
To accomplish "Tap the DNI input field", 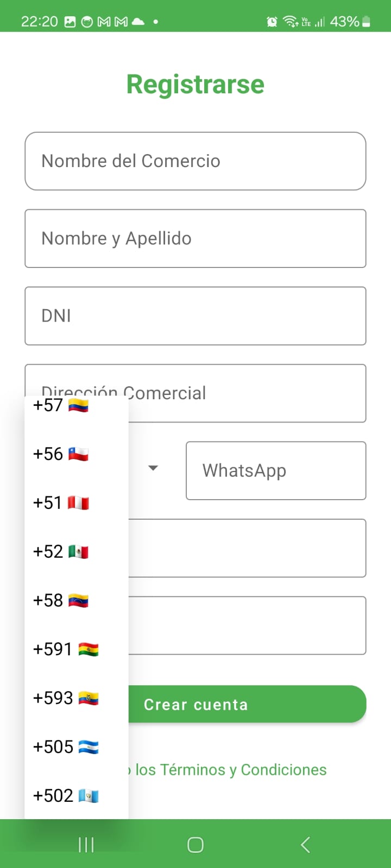I will (x=195, y=316).
